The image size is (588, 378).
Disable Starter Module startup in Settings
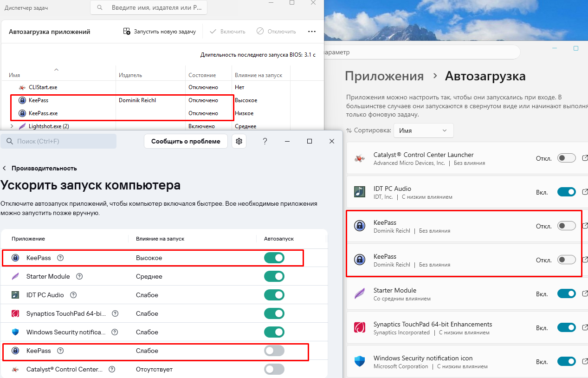click(x=567, y=293)
